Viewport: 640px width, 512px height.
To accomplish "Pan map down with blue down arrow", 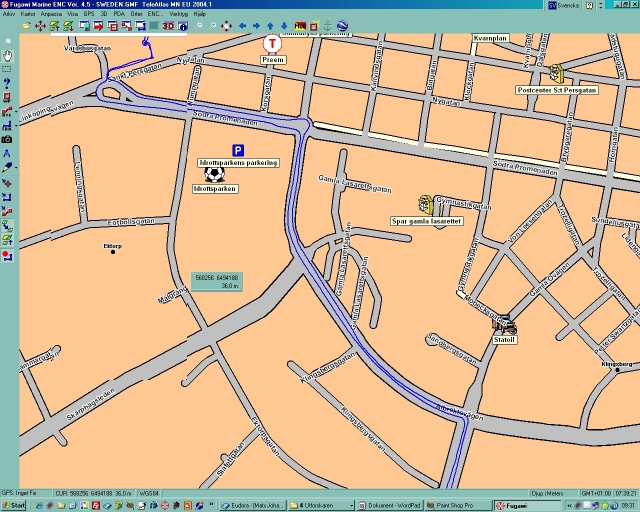I will (284, 26).
